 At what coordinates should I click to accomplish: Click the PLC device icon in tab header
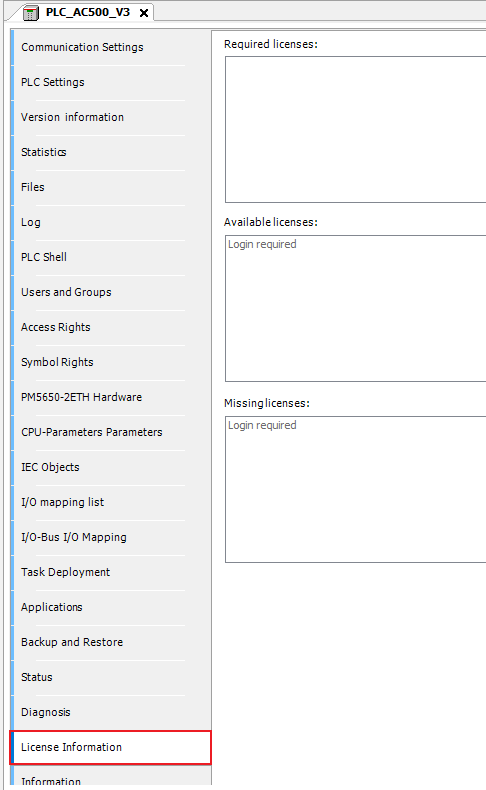[x=31, y=13]
